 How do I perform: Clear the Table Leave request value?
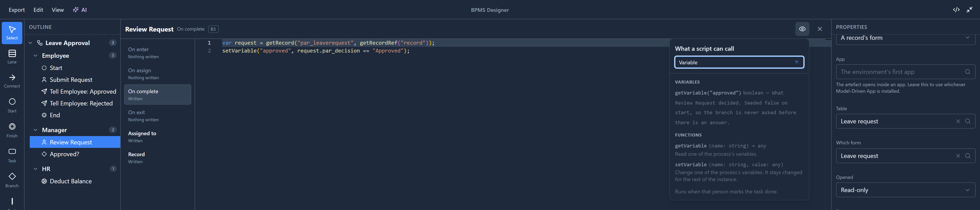[958, 121]
